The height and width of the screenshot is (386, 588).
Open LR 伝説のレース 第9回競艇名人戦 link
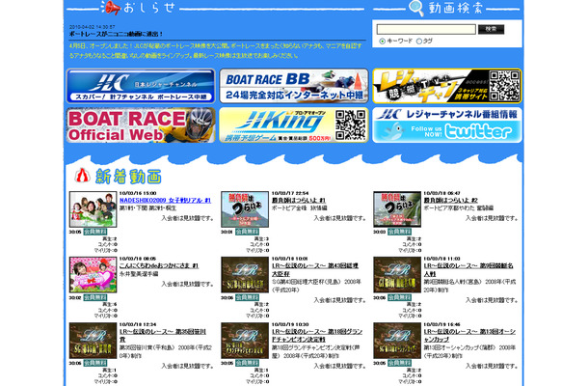[468, 270]
